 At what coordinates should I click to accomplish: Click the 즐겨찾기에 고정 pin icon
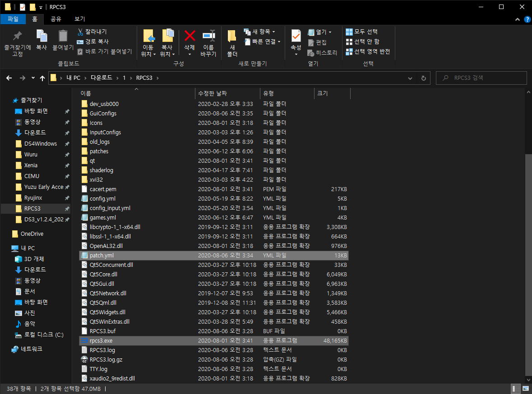17,36
